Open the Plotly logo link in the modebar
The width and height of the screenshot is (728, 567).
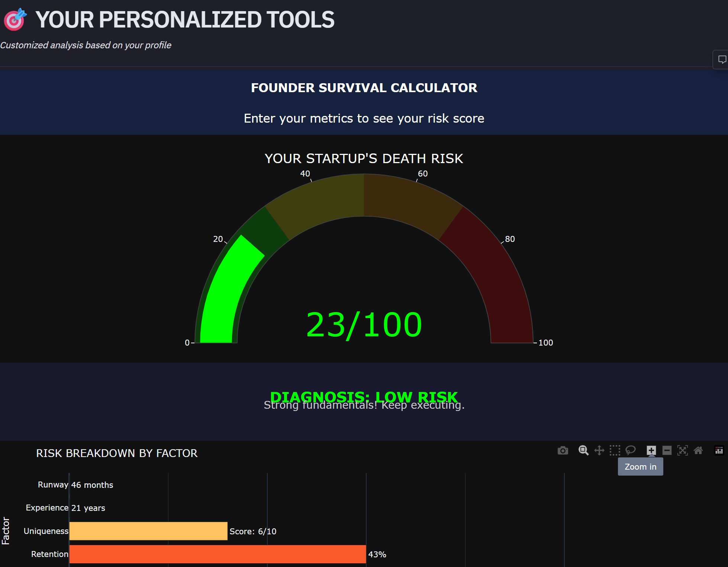tap(719, 451)
